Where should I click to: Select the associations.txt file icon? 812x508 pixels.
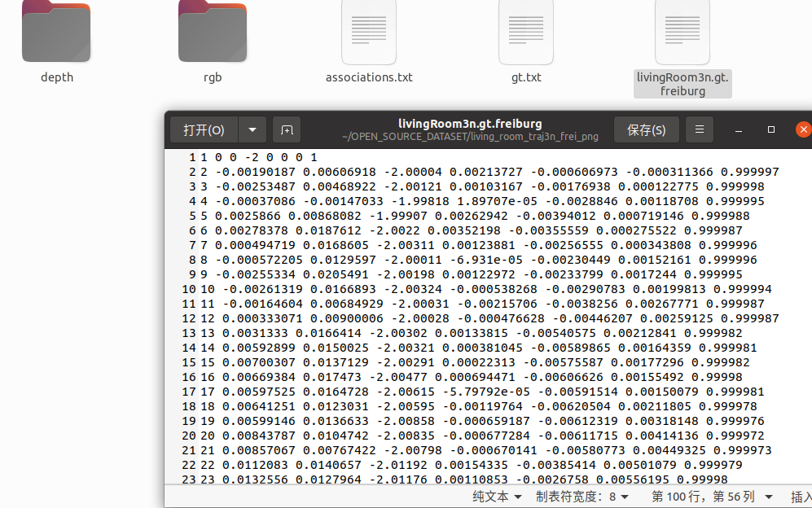369,32
